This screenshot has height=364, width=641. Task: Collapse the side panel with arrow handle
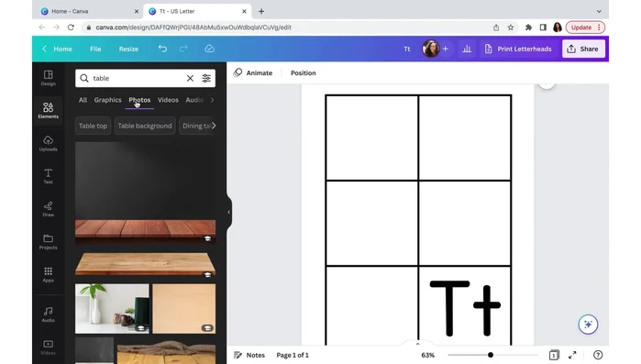click(x=229, y=212)
